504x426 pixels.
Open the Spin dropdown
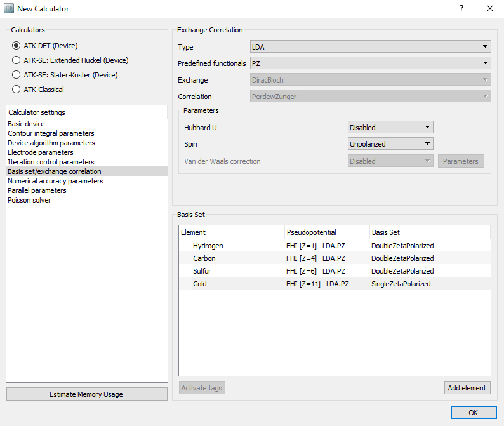[x=390, y=144]
